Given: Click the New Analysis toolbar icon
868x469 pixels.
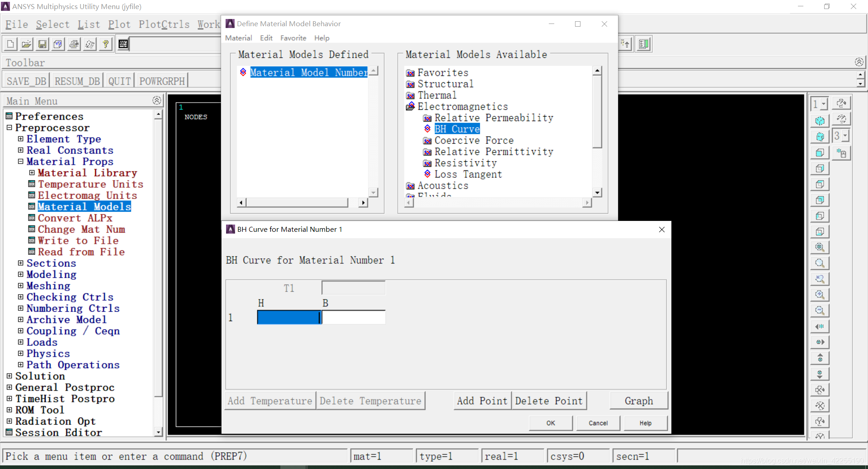Looking at the screenshot, I should point(10,44).
